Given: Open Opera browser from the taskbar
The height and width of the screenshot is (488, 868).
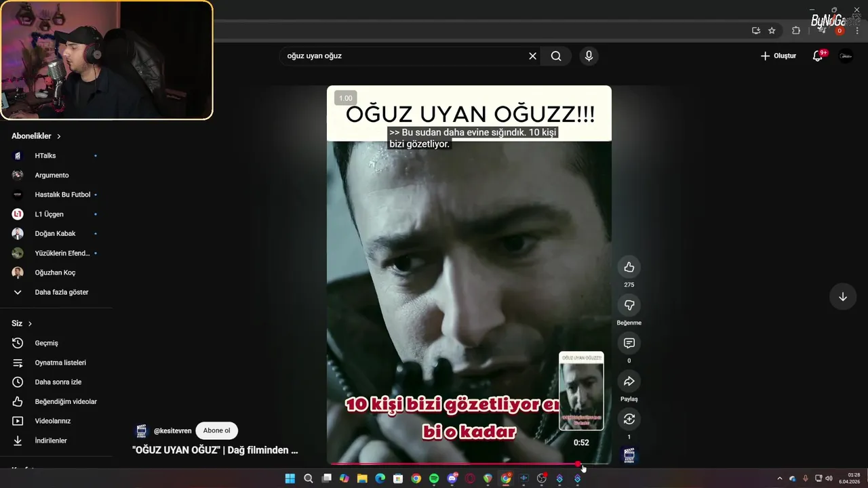Looking at the screenshot, I should [x=470, y=479].
